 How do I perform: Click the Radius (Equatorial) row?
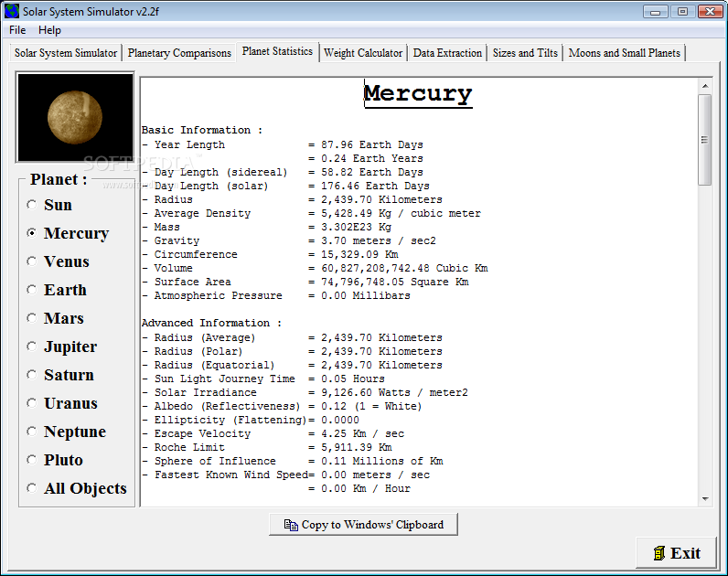tap(292, 366)
